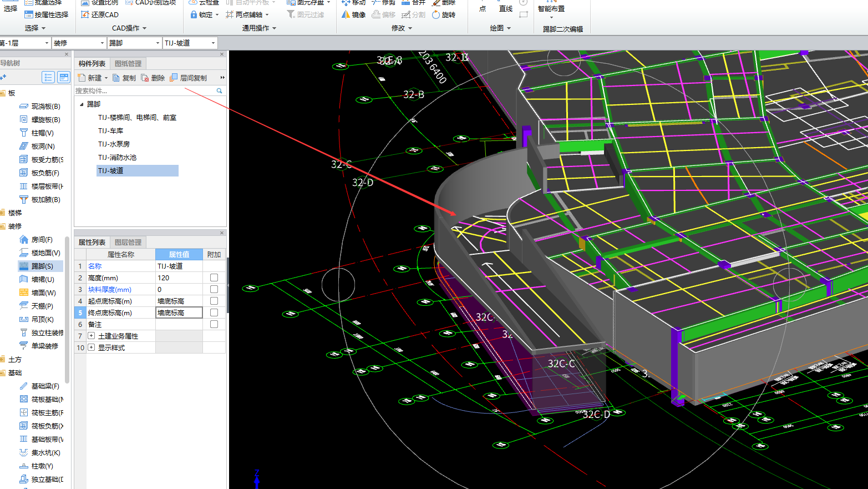Tick the 附加 checkbox for 块料厚度(mm)
The height and width of the screenshot is (489, 868).
[214, 289]
